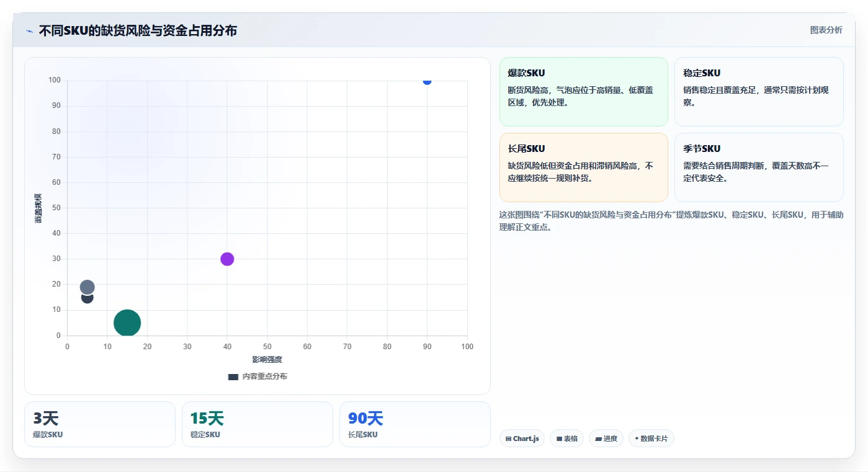Click the 进度 tag chip
The width and height of the screenshot is (868, 472).
click(606, 439)
